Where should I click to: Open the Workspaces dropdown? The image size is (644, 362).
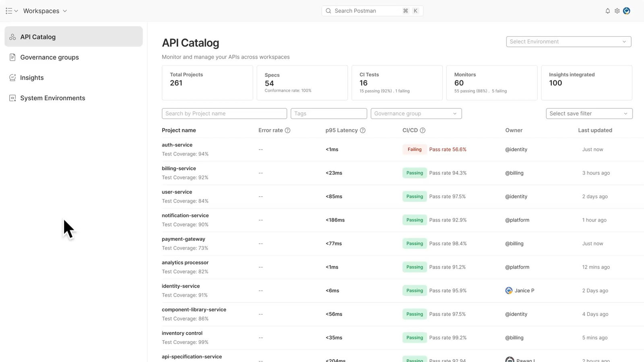tap(45, 11)
